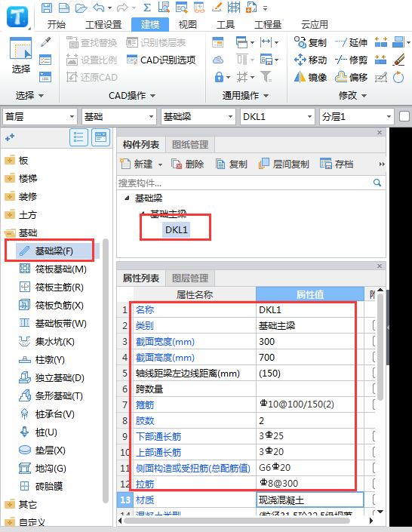Open the 开始 ribbon tab

57,24
